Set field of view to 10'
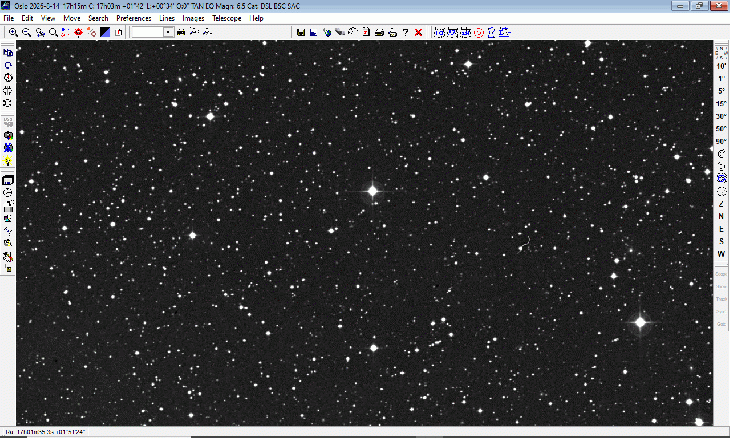This screenshot has height=438, width=730. pos(721,66)
